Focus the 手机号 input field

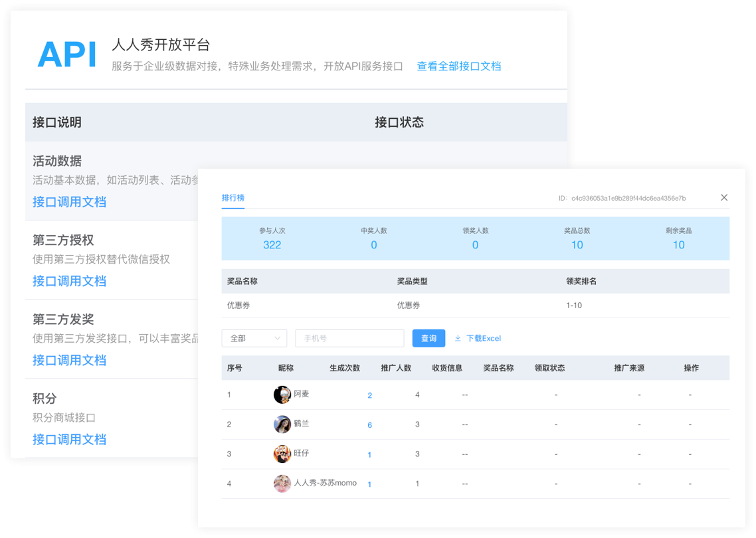tap(349, 339)
